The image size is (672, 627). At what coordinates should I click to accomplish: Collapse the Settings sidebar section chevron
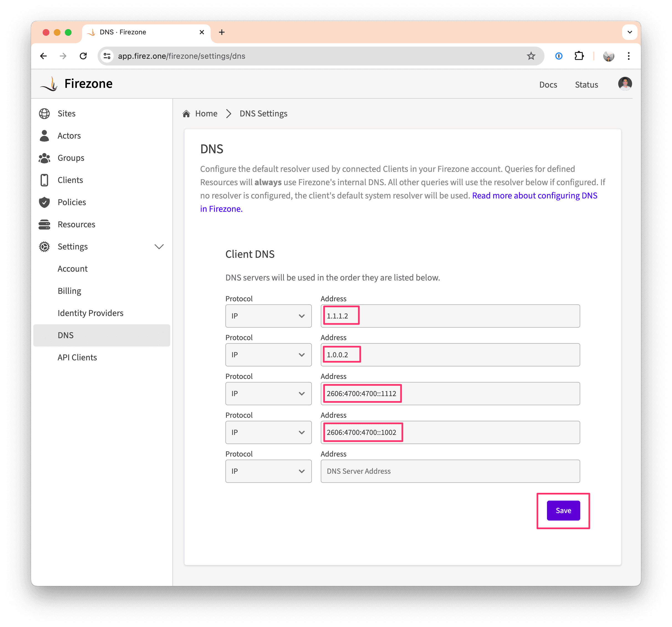159,247
